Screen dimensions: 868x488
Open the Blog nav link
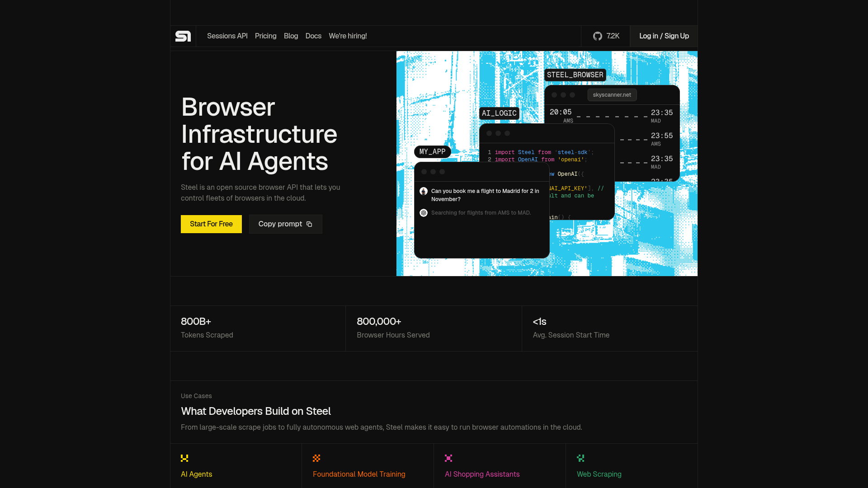pyautogui.click(x=291, y=36)
